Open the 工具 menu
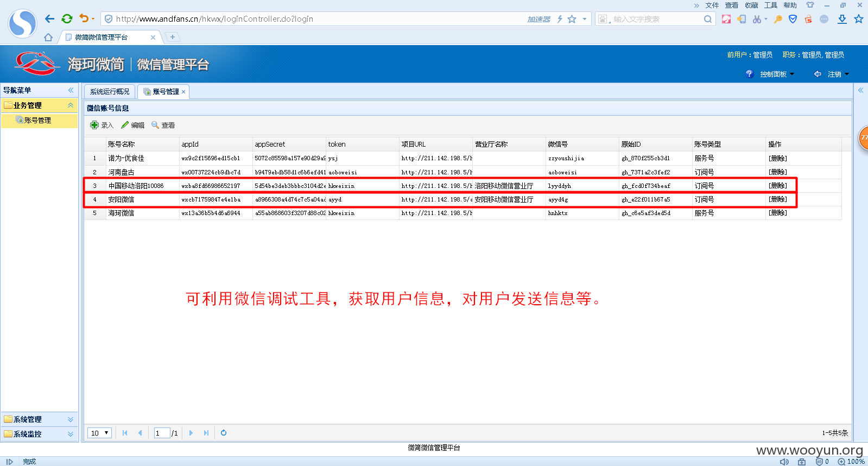868x466 pixels. click(771, 5)
